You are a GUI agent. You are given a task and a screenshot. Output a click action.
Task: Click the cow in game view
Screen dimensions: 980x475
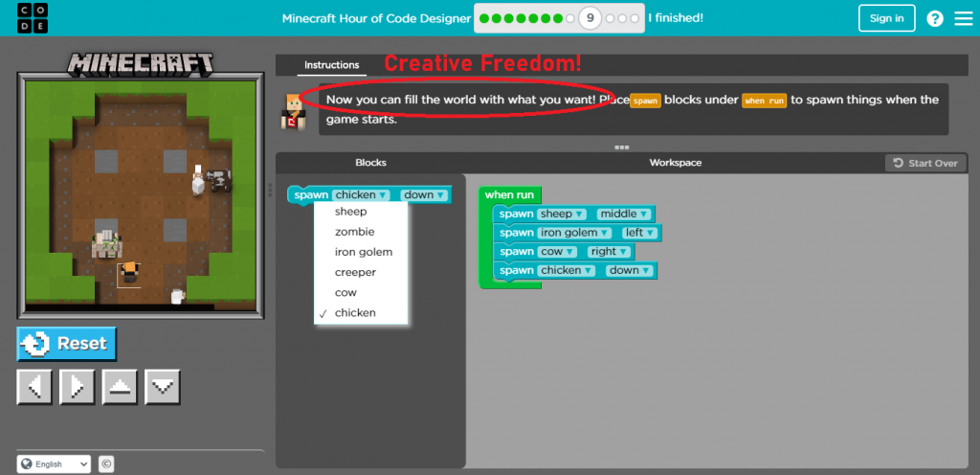pyautogui.click(x=219, y=180)
